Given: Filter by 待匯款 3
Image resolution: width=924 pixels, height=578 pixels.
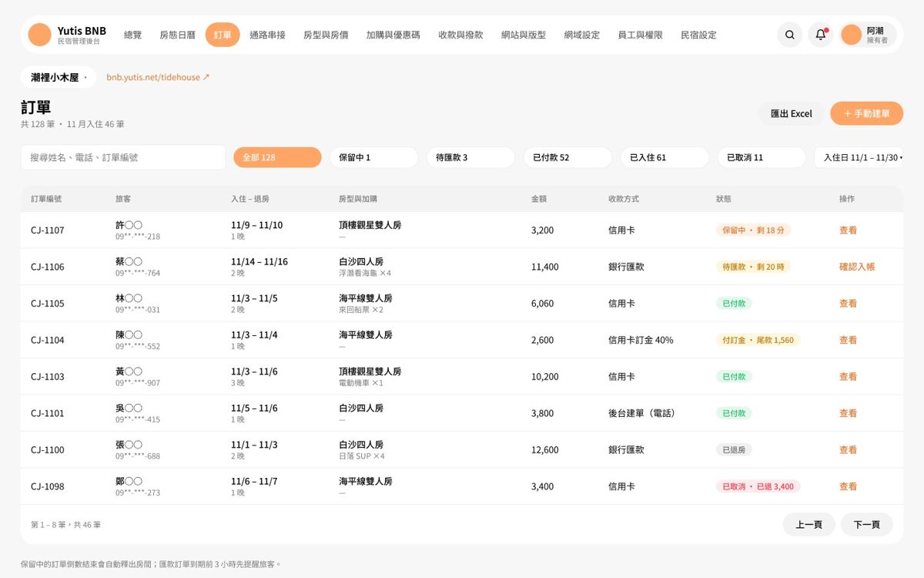Looking at the screenshot, I should click(470, 157).
